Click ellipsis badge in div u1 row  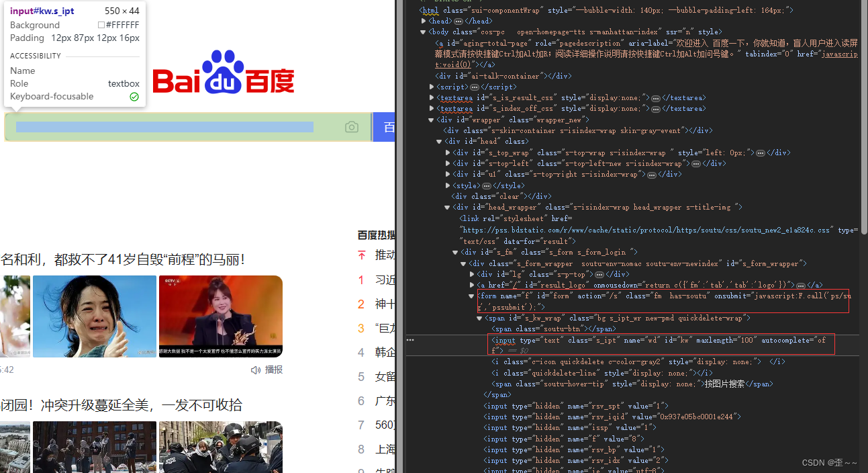(x=652, y=175)
